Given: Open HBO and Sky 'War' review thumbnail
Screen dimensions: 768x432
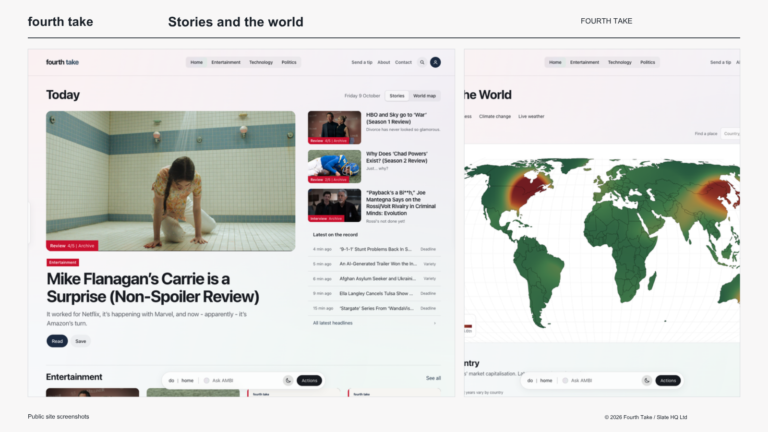Looking at the screenshot, I should coord(335,127).
